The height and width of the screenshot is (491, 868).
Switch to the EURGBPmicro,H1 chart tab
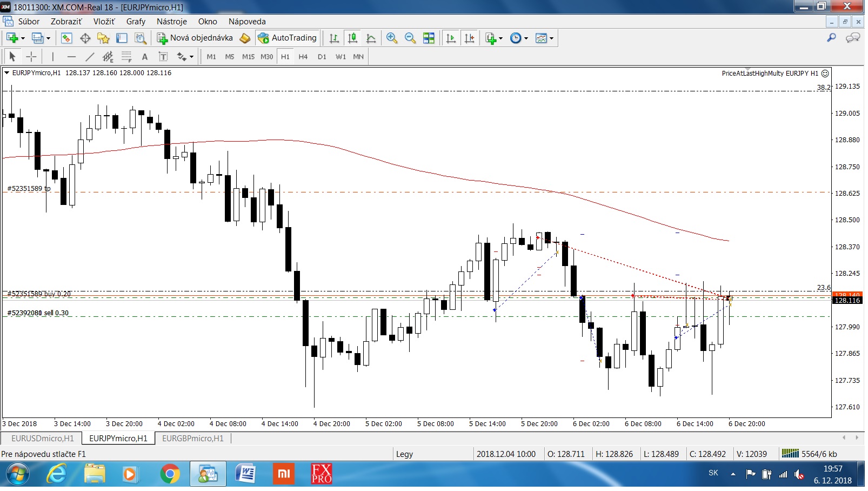(x=192, y=439)
